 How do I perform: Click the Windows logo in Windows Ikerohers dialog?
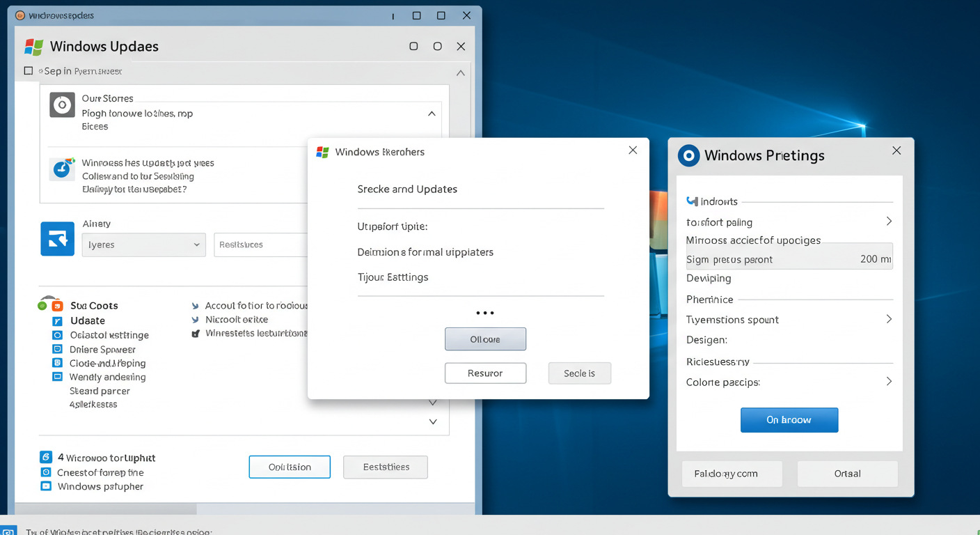pos(322,152)
